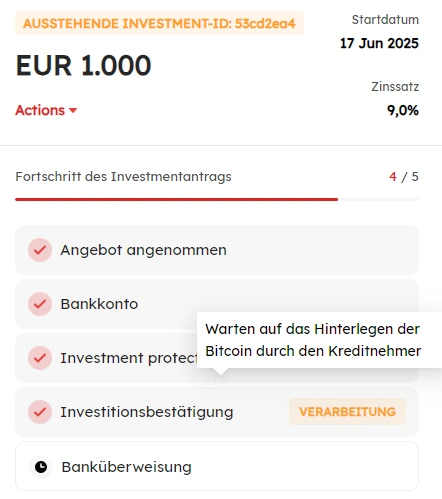The width and height of the screenshot is (442, 499).
Task: Click the Ausstehende Investment-ID badge
Action: tap(159, 23)
